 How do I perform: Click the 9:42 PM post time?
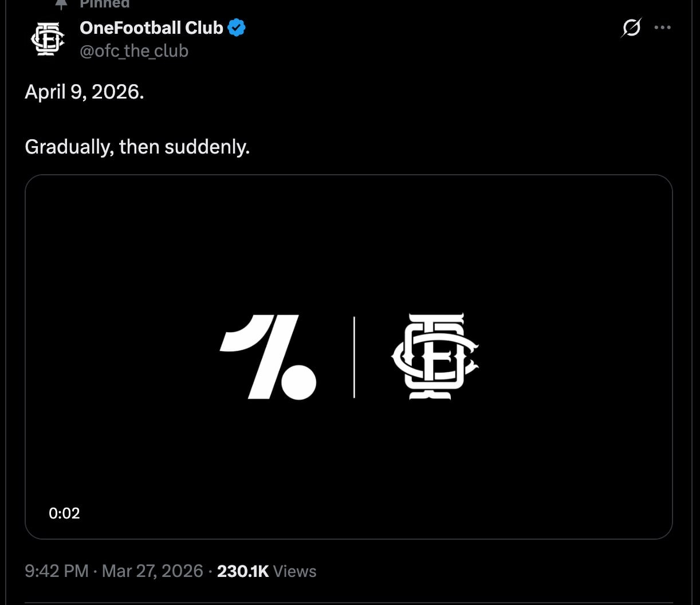pyautogui.click(x=57, y=571)
